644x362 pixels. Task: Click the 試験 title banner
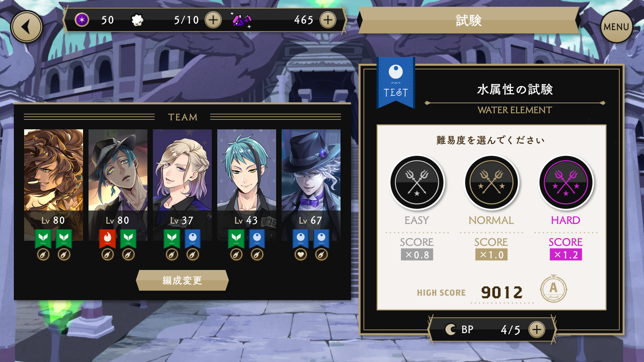click(x=468, y=20)
